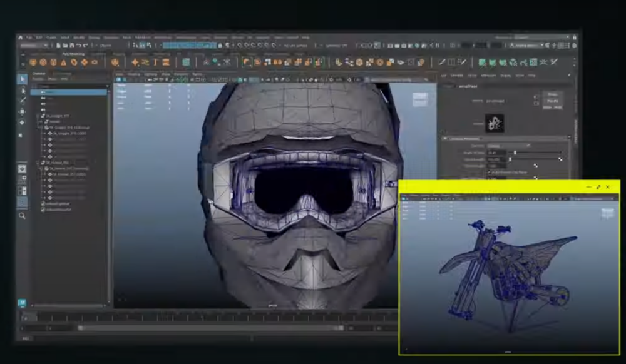Open the File menu
Viewport: 626px width, 364px height.
(x=30, y=38)
